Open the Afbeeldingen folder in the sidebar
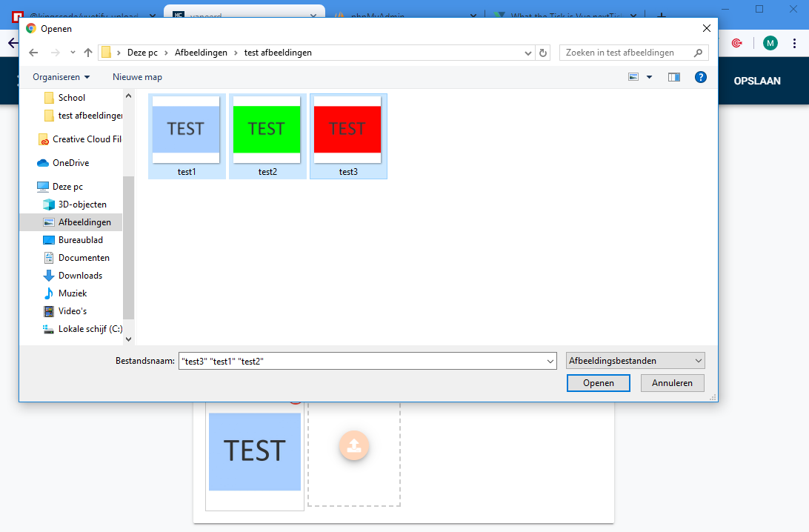The image size is (809, 532). click(x=80, y=222)
